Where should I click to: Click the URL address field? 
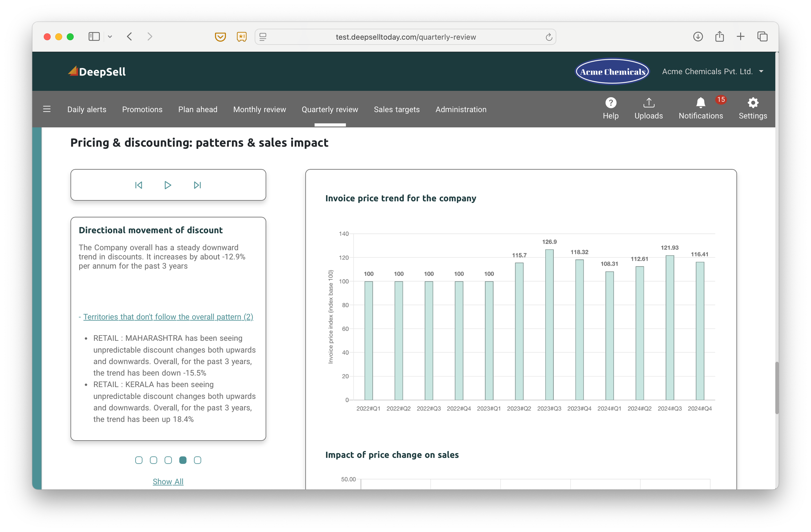pos(405,37)
